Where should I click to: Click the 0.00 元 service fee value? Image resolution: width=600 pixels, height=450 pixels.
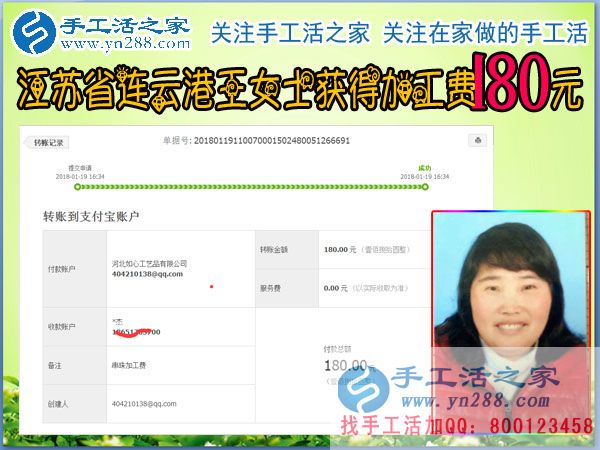click(x=336, y=288)
